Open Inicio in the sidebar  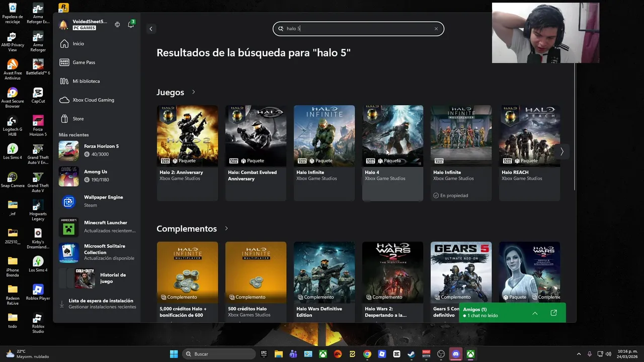[97, 44]
